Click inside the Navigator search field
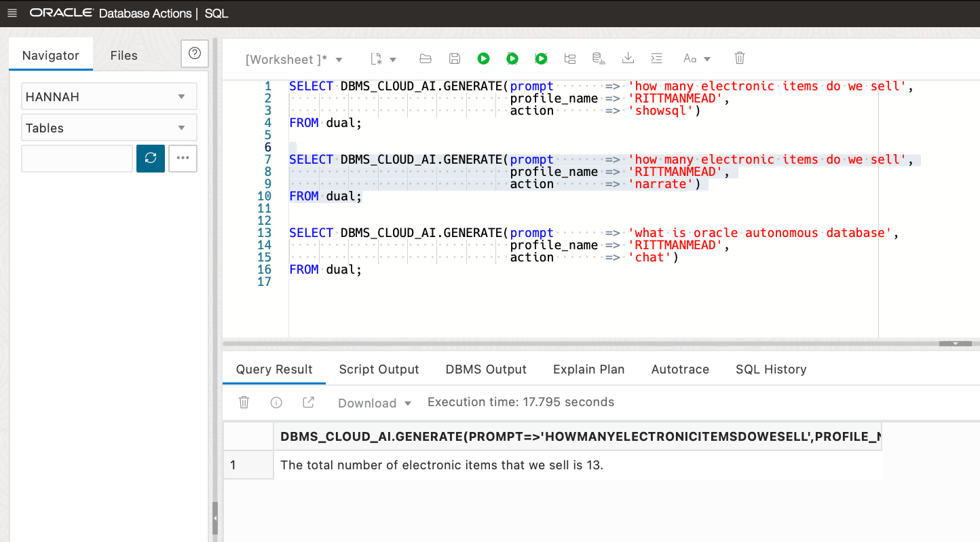Screen dimensions: 980x542 tap(77, 158)
